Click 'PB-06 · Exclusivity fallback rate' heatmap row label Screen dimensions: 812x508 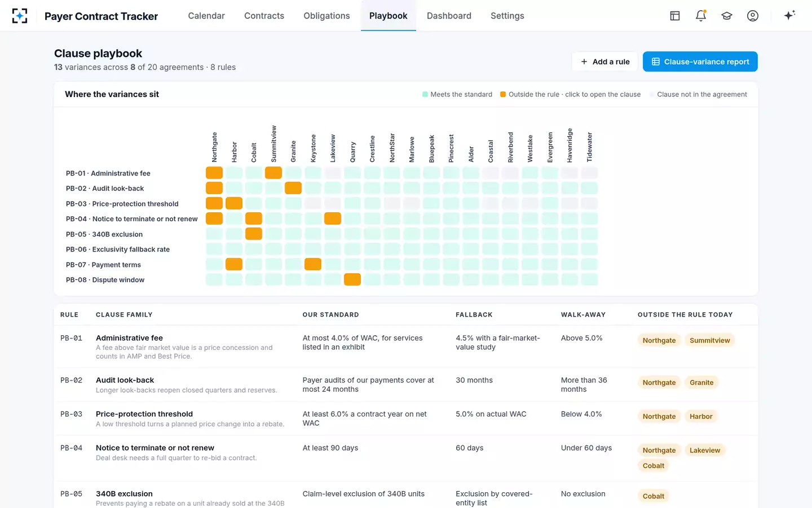tap(118, 249)
